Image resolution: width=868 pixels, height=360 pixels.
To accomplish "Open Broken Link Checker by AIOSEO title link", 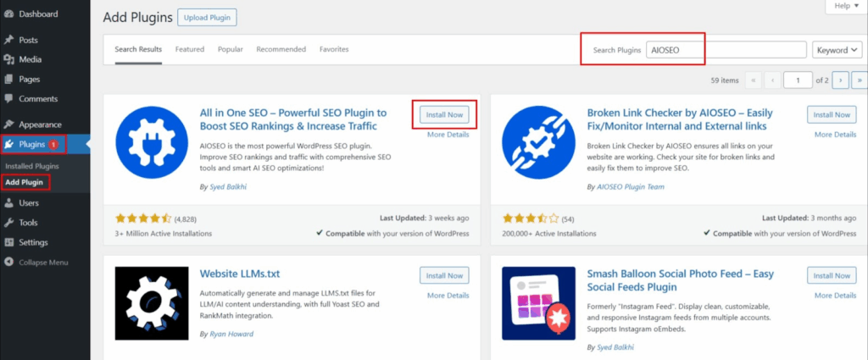I will coord(680,119).
